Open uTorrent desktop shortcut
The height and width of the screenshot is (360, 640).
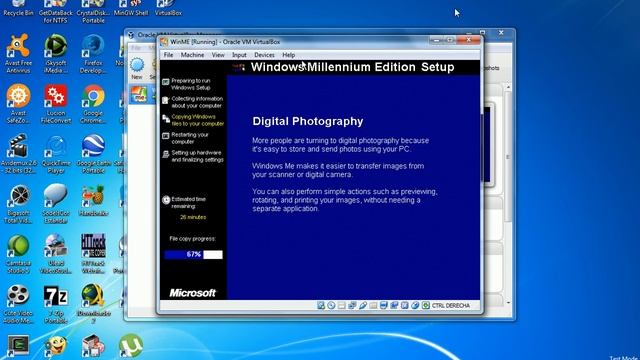click(x=131, y=345)
